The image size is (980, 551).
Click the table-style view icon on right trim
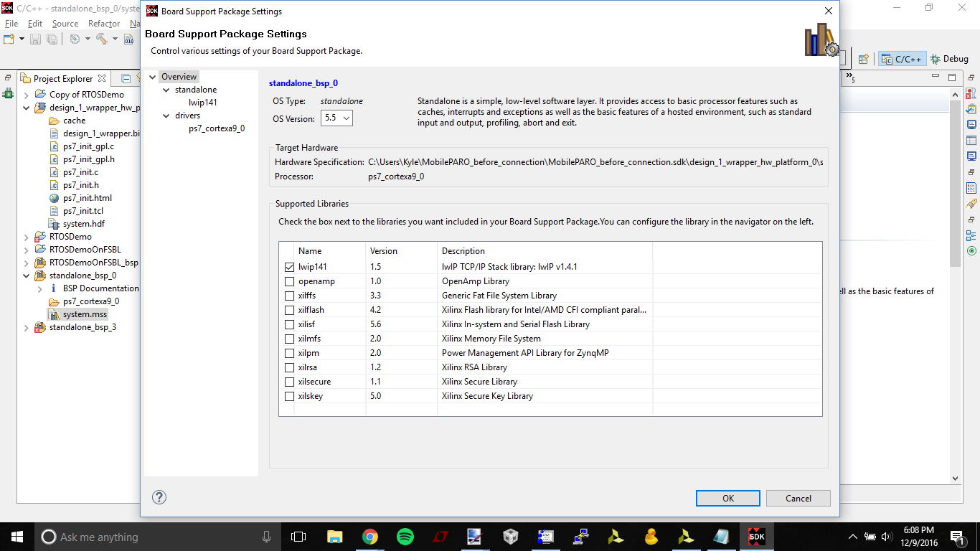coord(971,141)
